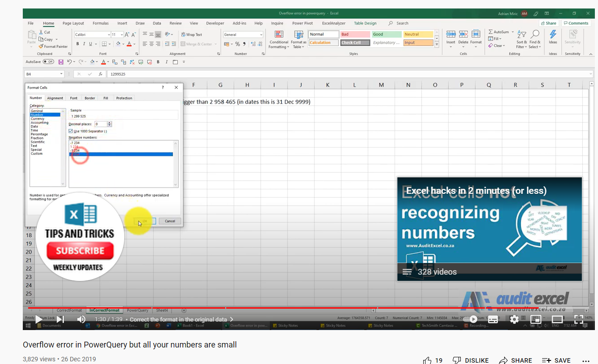The image size is (598, 364).
Task: Toggle Bold in the Font group
Action: pos(78,44)
